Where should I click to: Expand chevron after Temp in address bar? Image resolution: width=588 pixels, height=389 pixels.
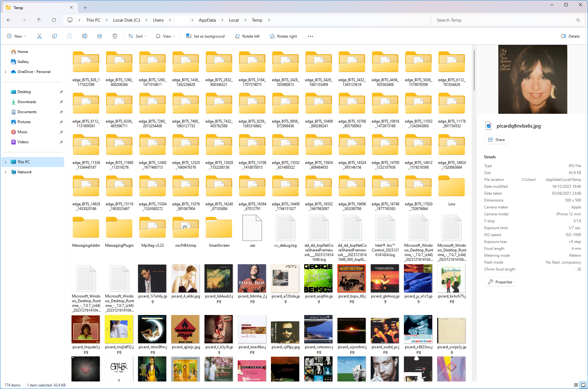pos(269,20)
